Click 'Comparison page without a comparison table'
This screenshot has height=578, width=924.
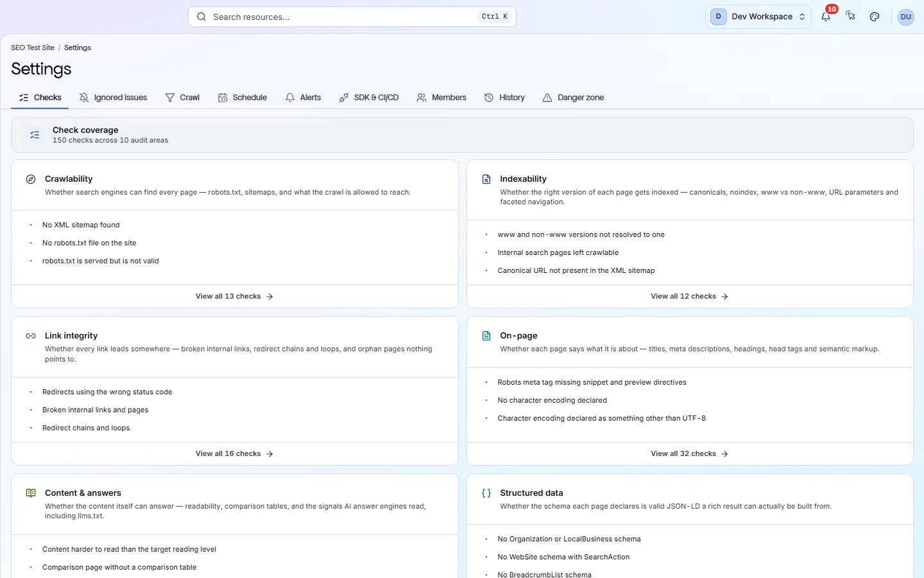point(119,567)
